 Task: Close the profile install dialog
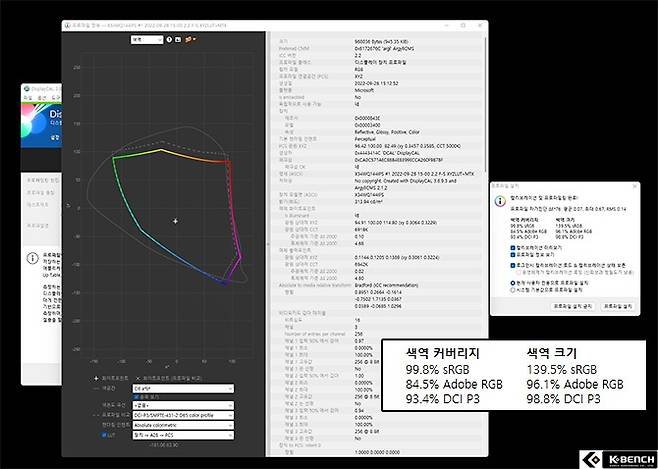pyautogui.click(x=635, y=185)
